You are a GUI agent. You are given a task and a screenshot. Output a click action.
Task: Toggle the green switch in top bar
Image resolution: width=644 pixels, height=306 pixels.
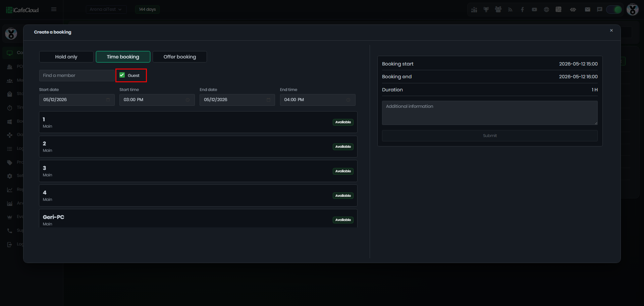coord(614,9)
